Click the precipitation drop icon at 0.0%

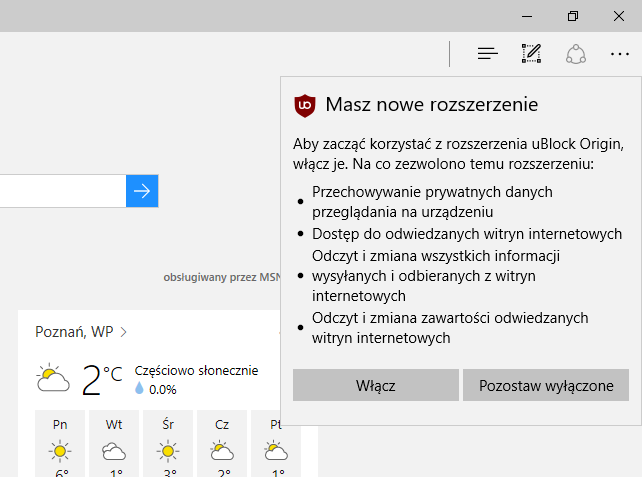139,388
